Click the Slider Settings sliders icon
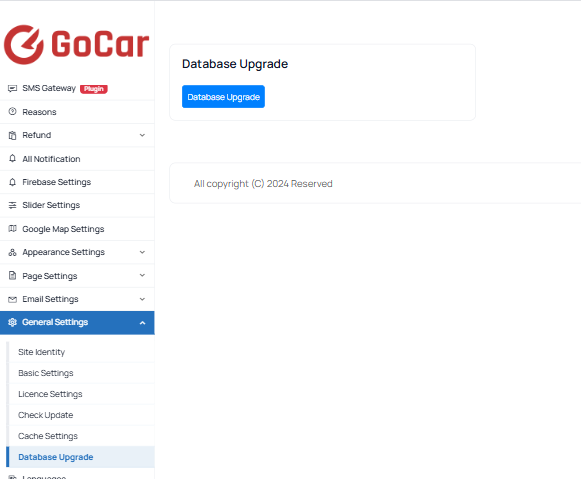 click(x=12, y=205)
